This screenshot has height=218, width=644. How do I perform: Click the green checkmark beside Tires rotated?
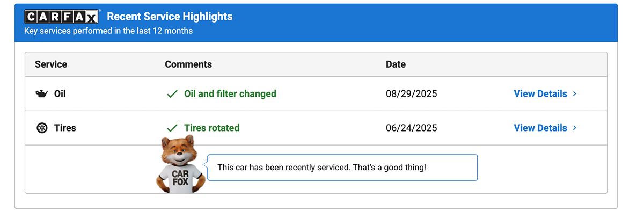(172, 128)
